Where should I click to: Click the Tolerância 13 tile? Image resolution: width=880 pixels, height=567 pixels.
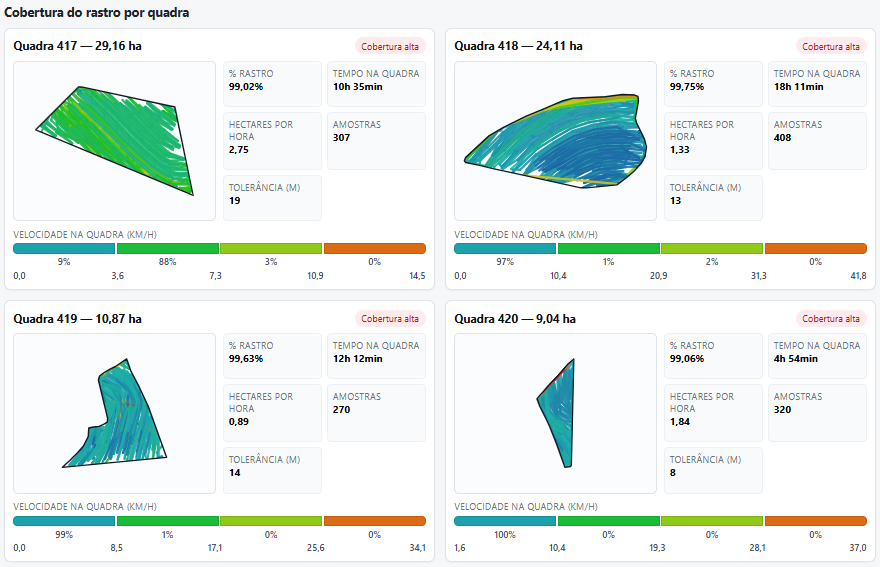pos(713,198)
